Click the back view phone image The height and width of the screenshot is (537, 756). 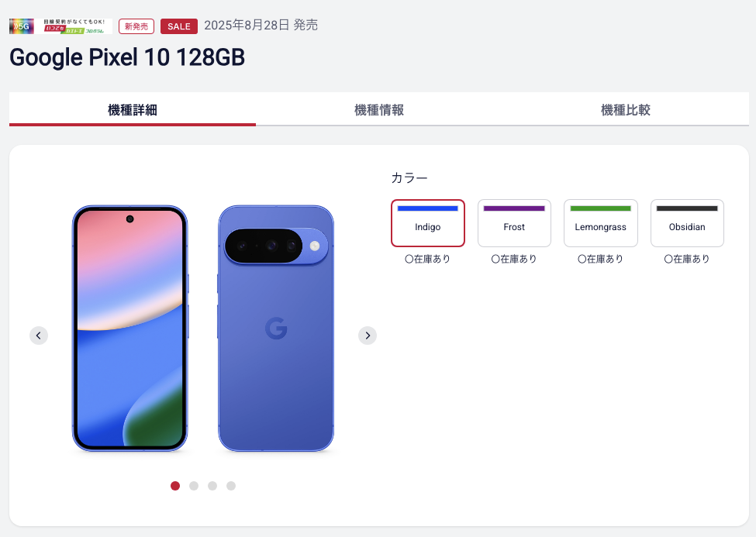point(276,329)
